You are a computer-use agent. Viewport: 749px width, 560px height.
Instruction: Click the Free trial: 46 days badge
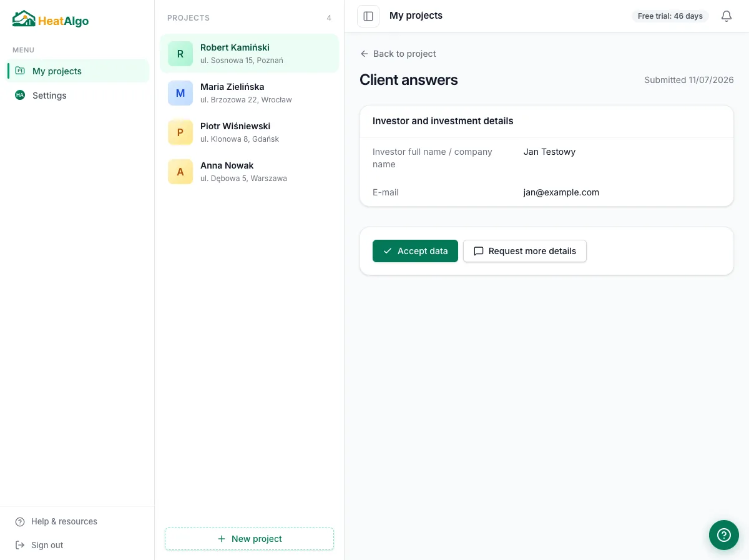[670, 16]
